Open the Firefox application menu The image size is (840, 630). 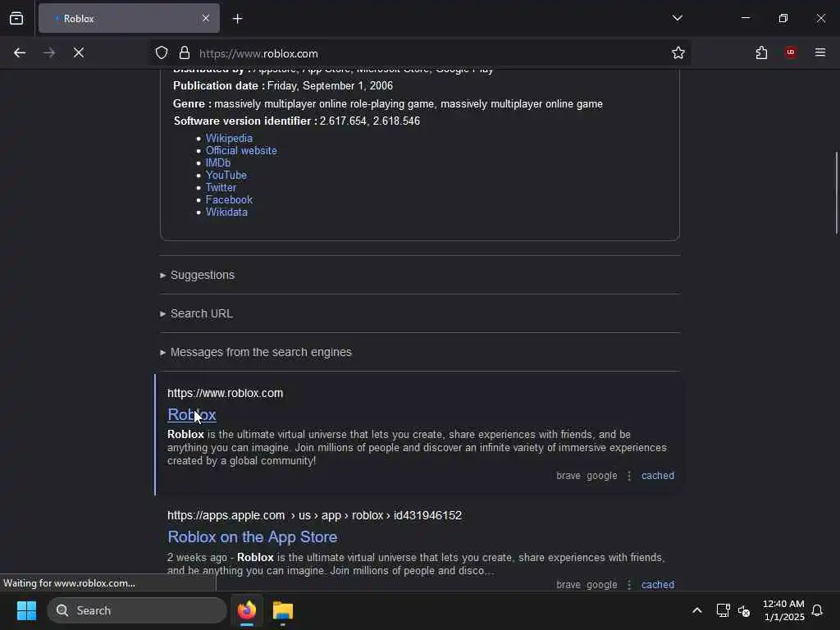[x=820, y=52]
